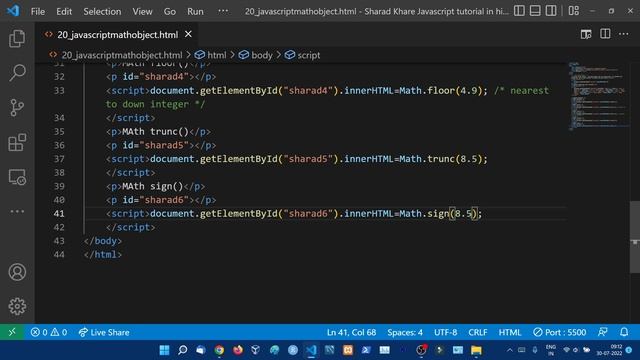The height and width of the screenshot is (360, 640).
Task: Open the File menu
Action: (38, 11)
